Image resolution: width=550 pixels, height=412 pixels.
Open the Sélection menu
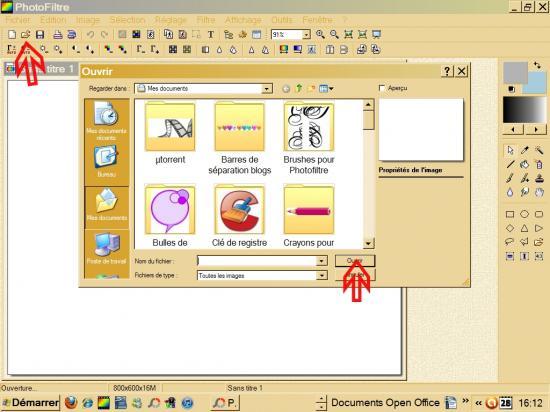pyautogui.click(x=127, y=20)
